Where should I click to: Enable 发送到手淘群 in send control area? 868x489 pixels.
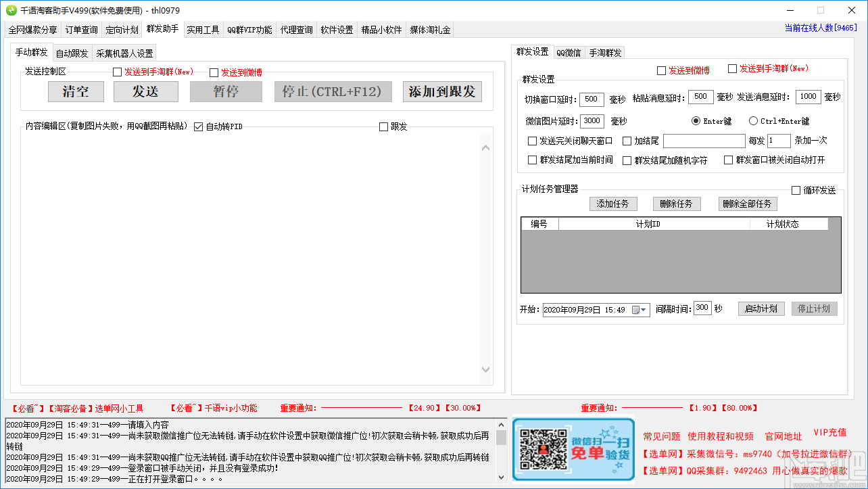pos(118,72)
